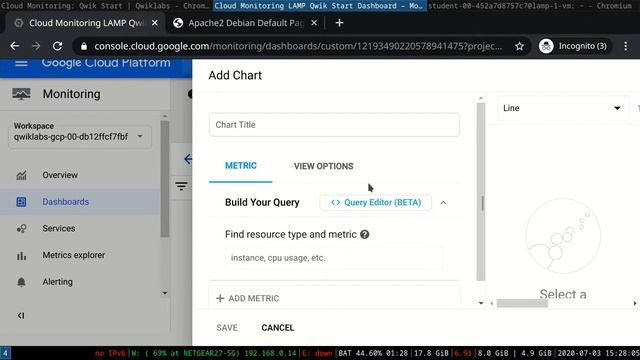640x360 pixels.
Task: Collapse the Build Your Query section chevron
Action: [x=443, y=203]
